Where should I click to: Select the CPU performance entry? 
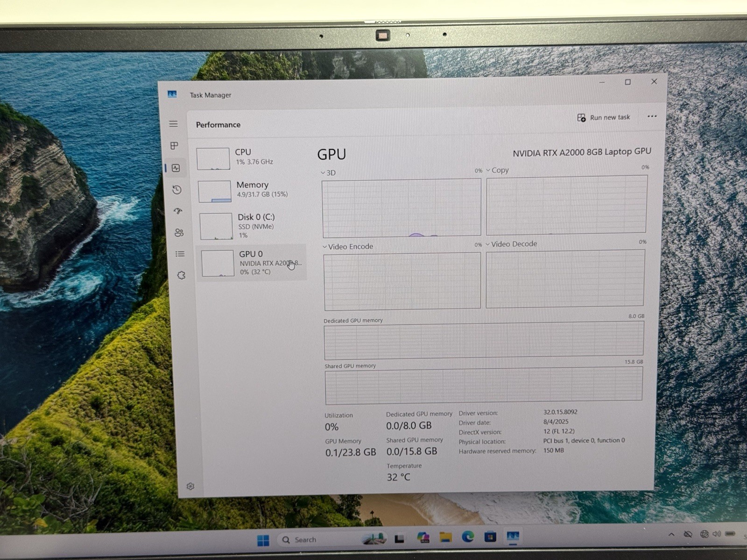250,158
